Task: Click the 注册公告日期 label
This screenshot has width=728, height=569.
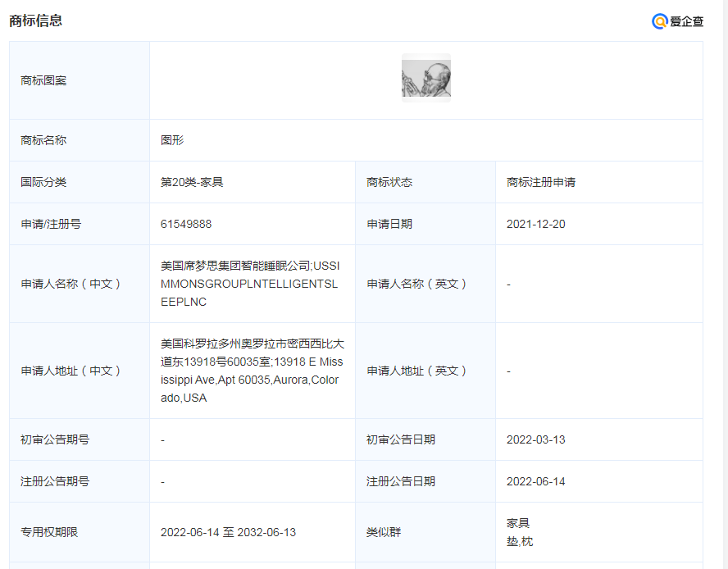Action: (x=401, y=481)
